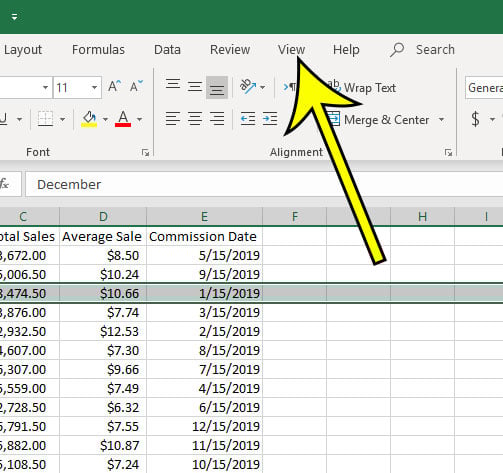This screenshot has width=503, height=473.
Task: Increase font size with the larger A icon
Action: coord(114,87)
